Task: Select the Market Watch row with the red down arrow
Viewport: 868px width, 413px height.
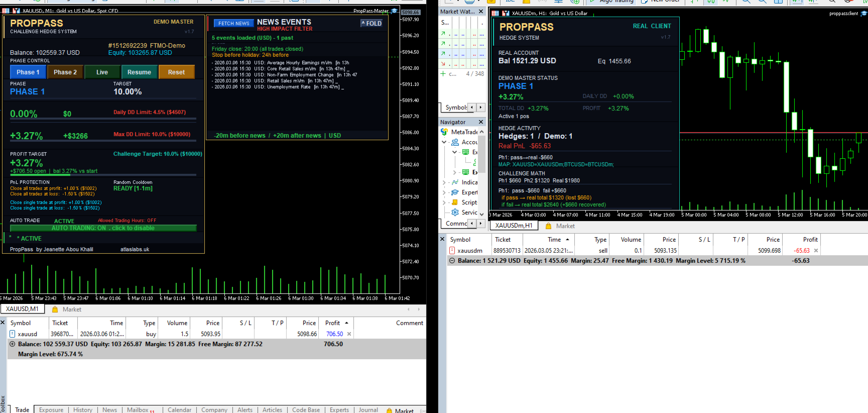Action: [462, 64]
